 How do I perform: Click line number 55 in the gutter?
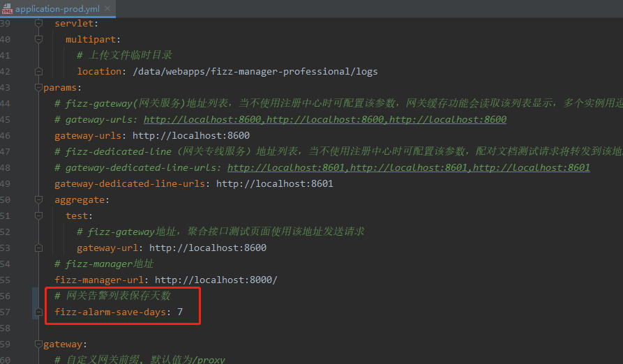(x=5, y=280)
